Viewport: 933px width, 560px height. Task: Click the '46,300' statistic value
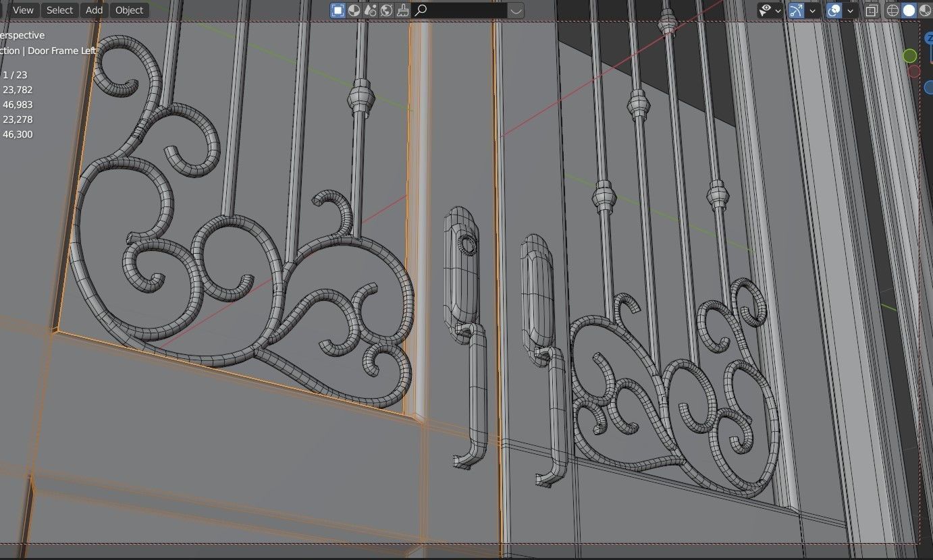18,134
